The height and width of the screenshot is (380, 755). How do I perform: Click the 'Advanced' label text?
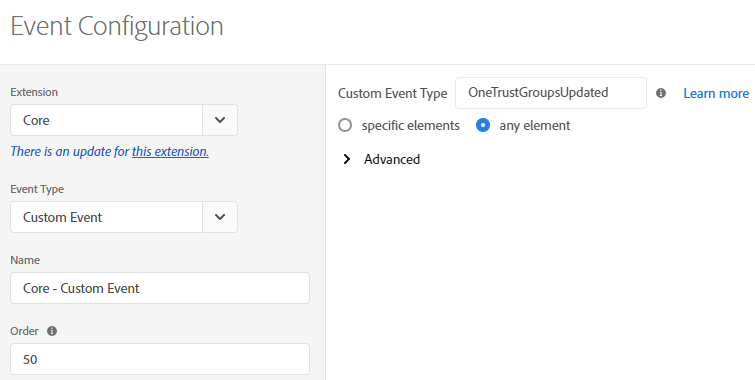click(x=392, y=159)
